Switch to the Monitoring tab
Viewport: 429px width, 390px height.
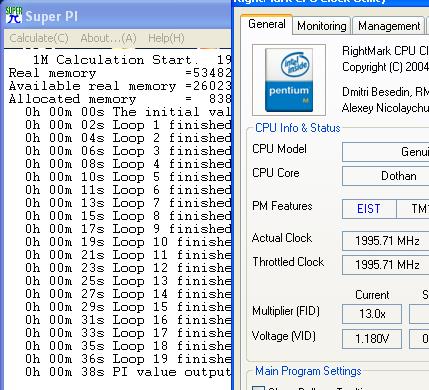(322, 26)
